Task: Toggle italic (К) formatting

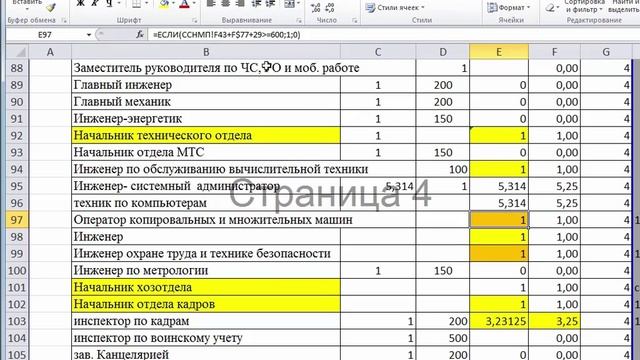Action: [x=95, y=4]
